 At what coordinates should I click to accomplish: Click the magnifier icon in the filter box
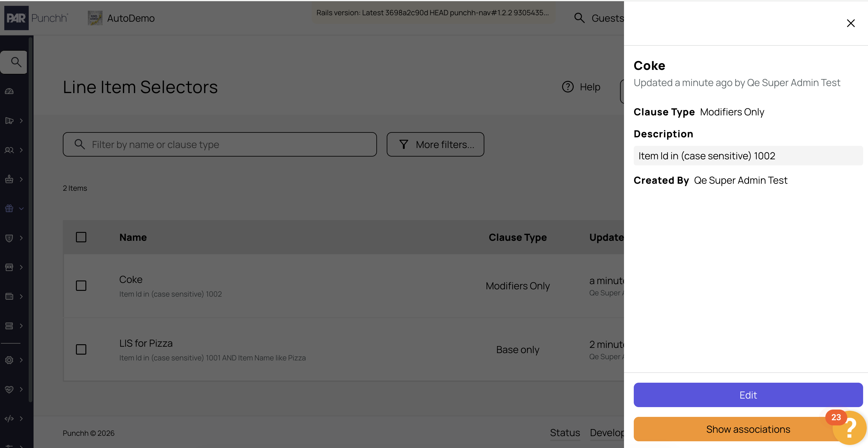pos(80,144)
